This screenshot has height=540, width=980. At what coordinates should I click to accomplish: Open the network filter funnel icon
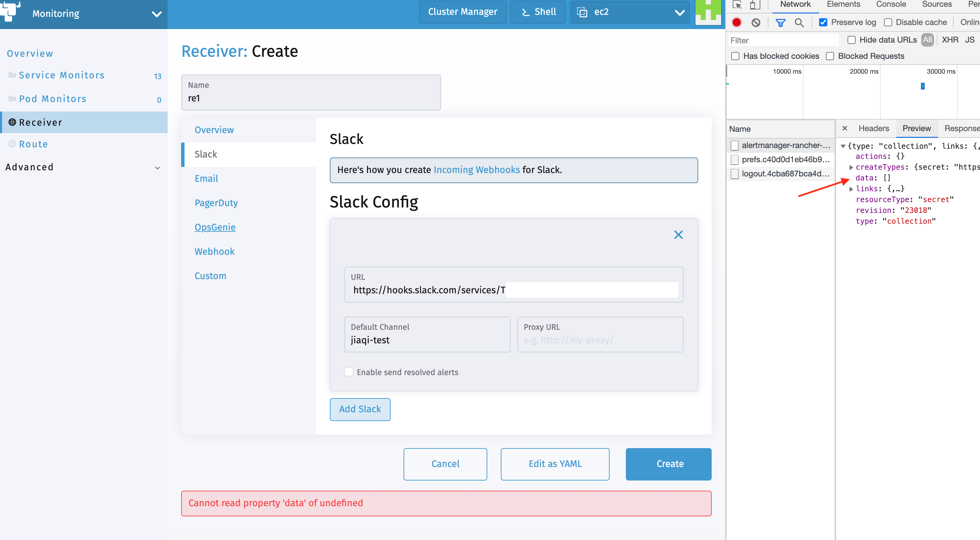[781, 22]
